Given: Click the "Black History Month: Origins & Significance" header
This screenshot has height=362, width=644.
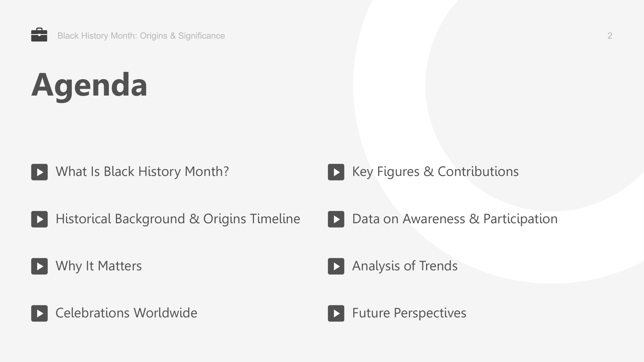Looking at the screenshot, I should tap(141, 36).
